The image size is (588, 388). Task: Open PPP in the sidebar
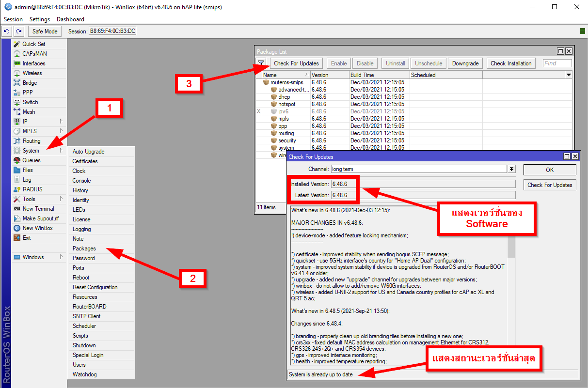39,93
